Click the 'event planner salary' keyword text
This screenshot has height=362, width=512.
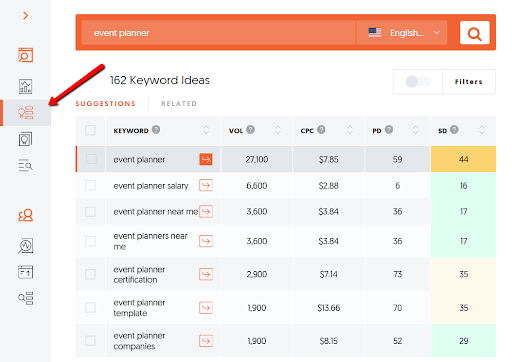pyautogui.click(x=151, y=186)
